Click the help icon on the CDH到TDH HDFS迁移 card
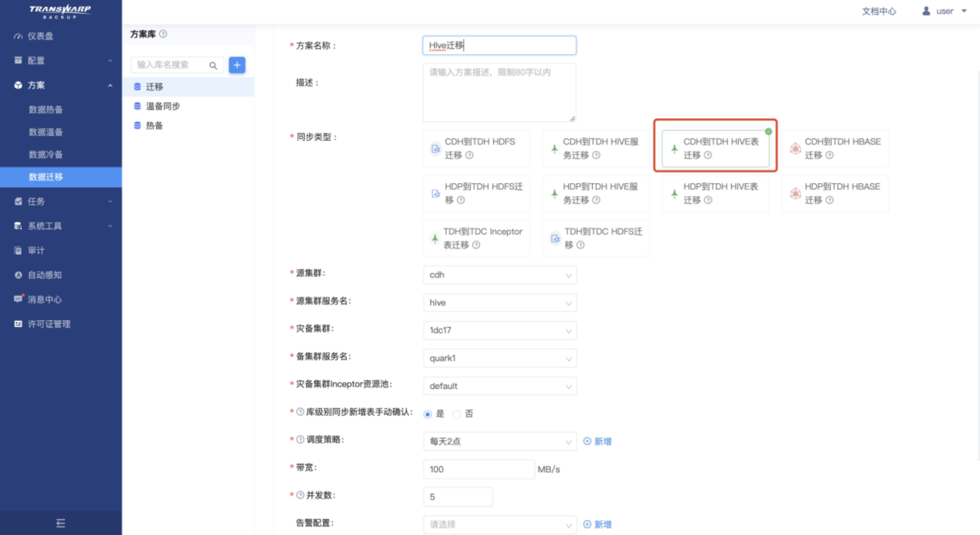The width and height of the screenshot is (980, 535). (469, 155)
